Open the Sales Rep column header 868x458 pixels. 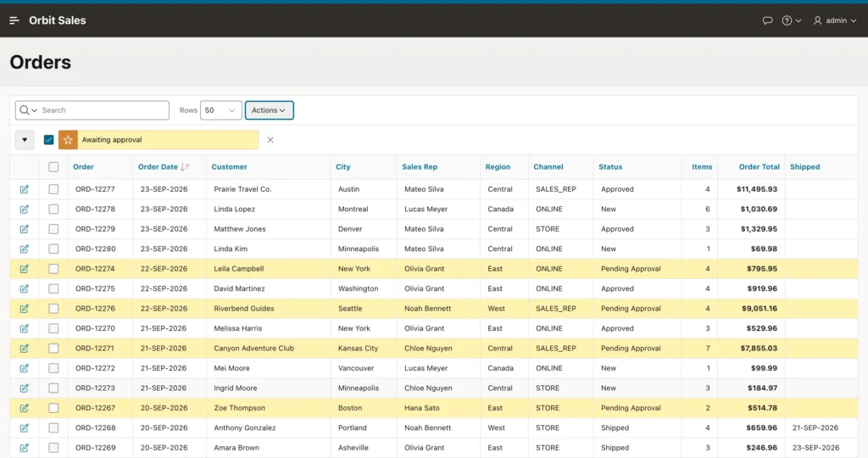pyautogui.click(x=420, y=167)
